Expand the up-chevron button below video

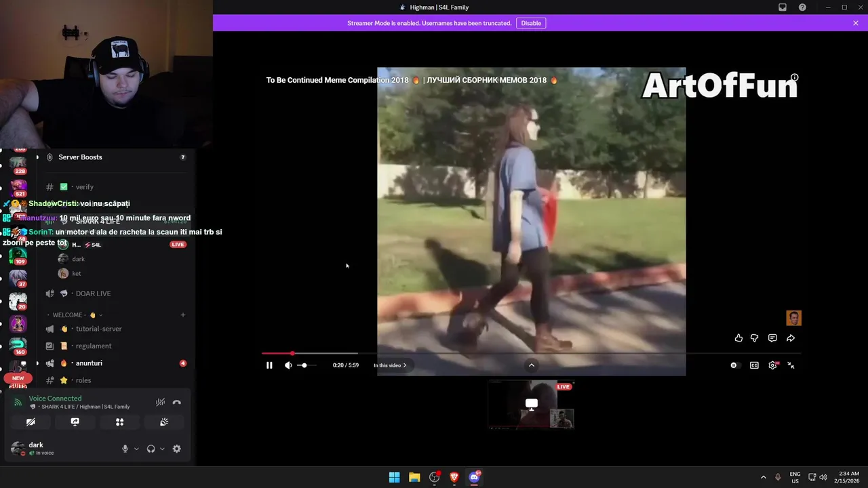532,365
